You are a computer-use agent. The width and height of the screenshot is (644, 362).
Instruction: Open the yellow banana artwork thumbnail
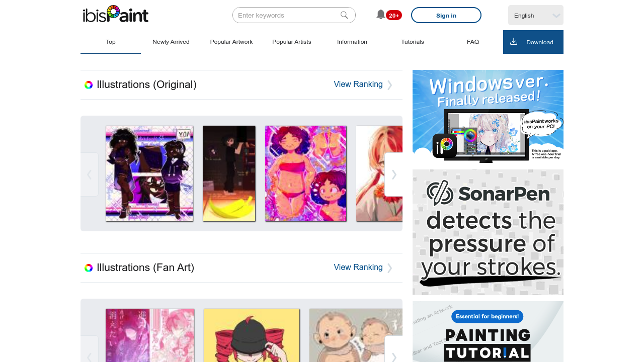click(x=229, y=173)
